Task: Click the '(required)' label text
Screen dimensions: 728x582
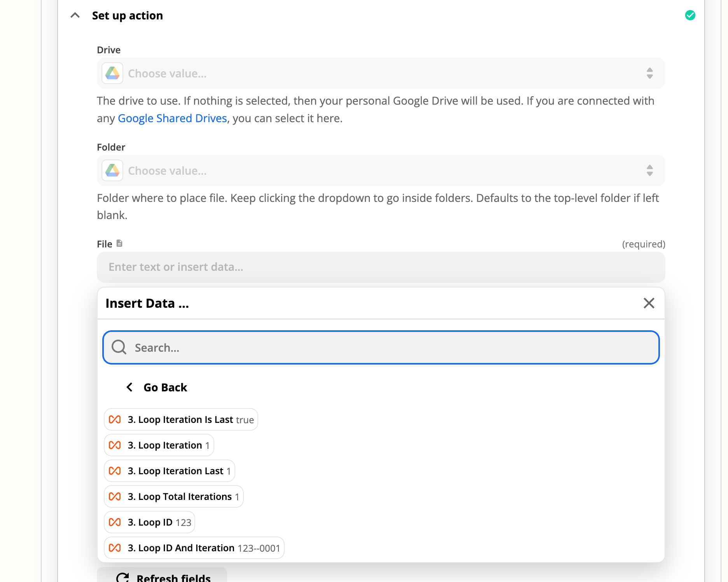Action: (644, 244)
